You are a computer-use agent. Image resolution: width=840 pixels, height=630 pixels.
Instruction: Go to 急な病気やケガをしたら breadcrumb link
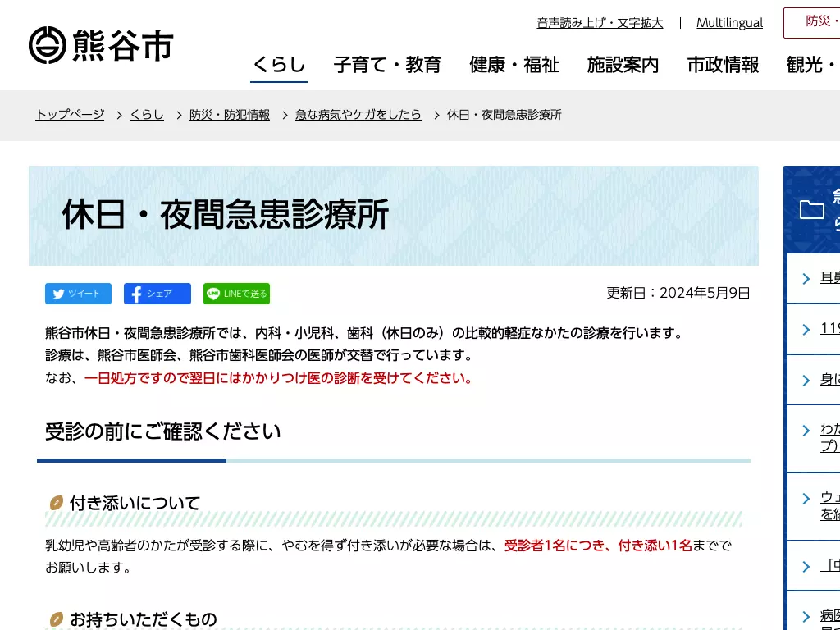(x=358, y=115)
